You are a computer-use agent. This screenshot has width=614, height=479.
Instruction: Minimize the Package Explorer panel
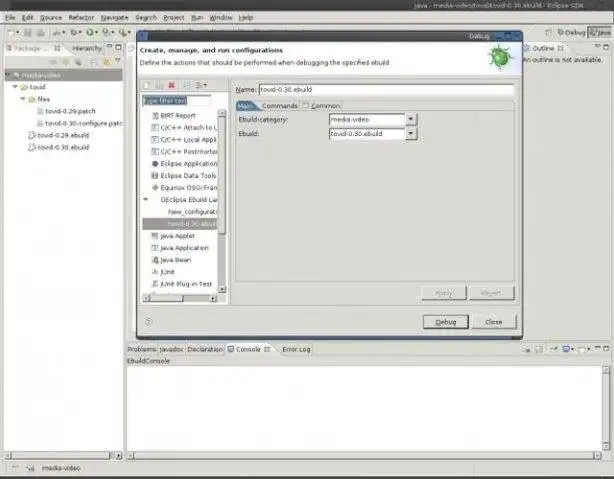coord(110,47)
